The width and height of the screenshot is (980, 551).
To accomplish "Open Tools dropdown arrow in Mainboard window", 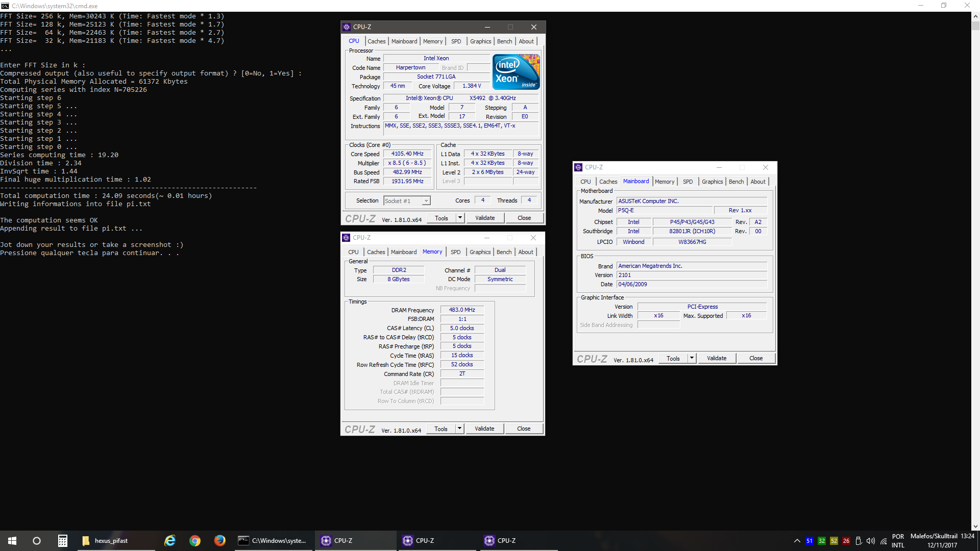I will coord(692,358).
